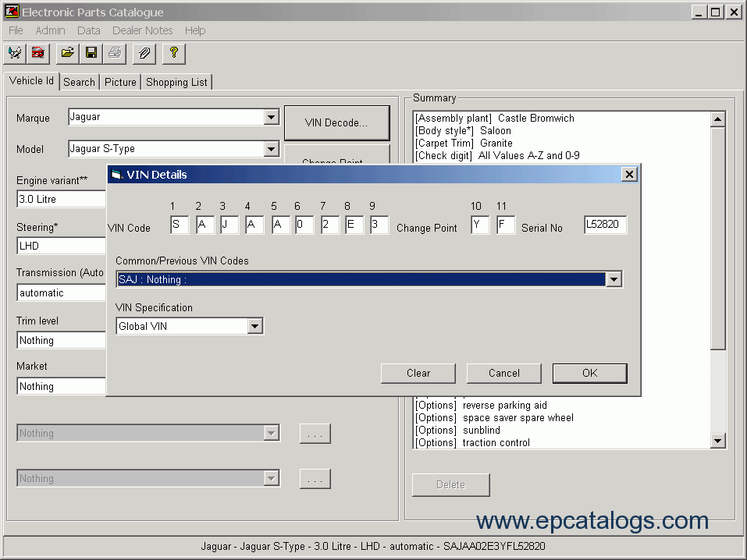This screenshot has width=747, height=560.
Task: Click the Summary list scroll up arrow
Action: pos(717,119)
